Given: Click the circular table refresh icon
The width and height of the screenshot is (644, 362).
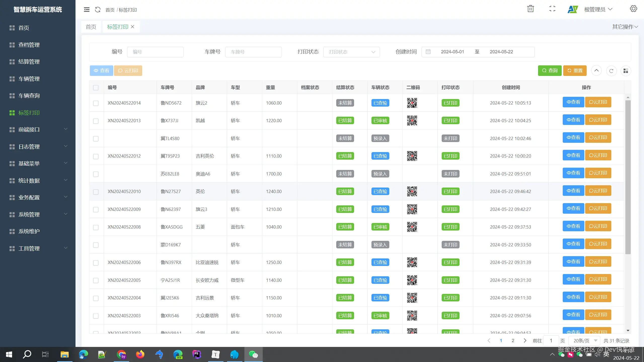Looking at the screenshot, I should pyautogui.click(x=611, y=71).
